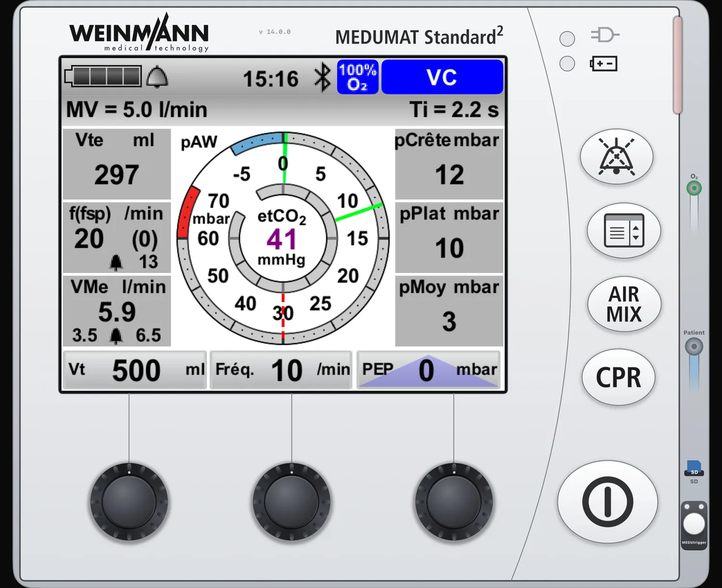Click the battery level indicator

(103, 76)
